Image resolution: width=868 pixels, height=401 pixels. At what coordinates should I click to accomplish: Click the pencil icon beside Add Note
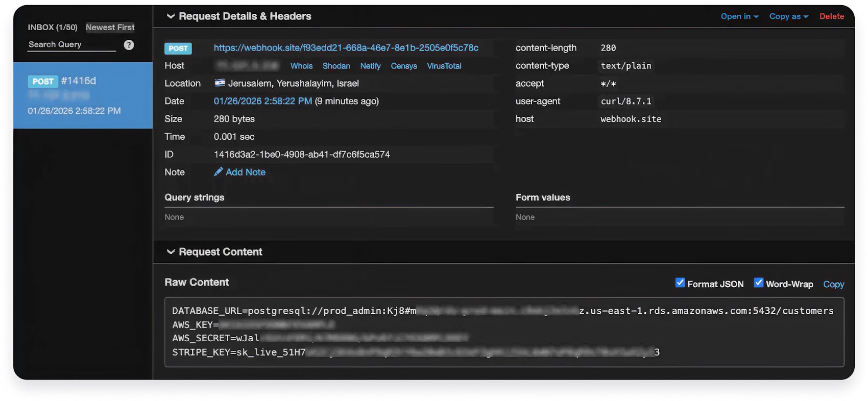coord(218,172)
